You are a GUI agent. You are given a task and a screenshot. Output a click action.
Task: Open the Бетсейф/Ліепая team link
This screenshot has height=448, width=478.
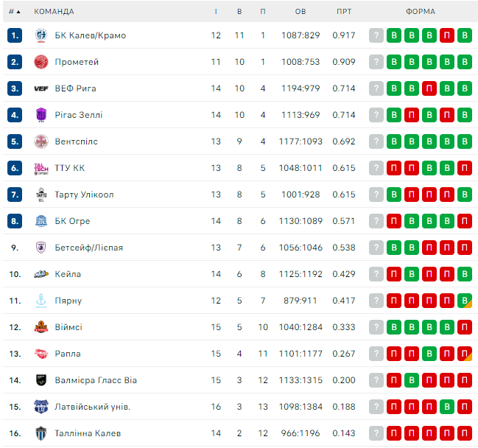(88, 248)
